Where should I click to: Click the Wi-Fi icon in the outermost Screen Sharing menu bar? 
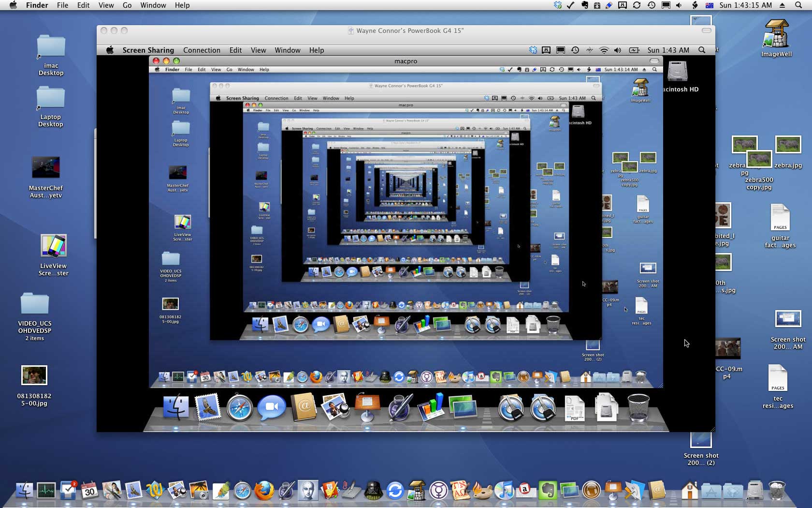point(604,50)
